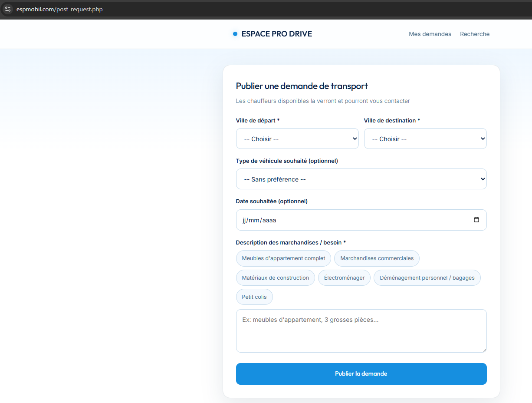The height and width of the screenshot is (403, 532).
Task: Click the Publier une demande de transport heading
Action: tap(302, 86)
